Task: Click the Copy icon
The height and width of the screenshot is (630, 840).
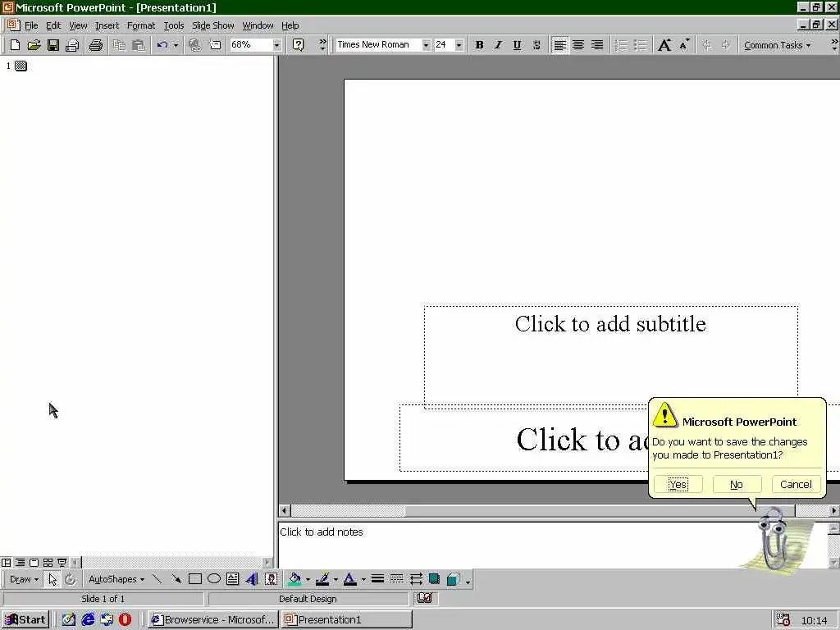Action: [119, 45]
